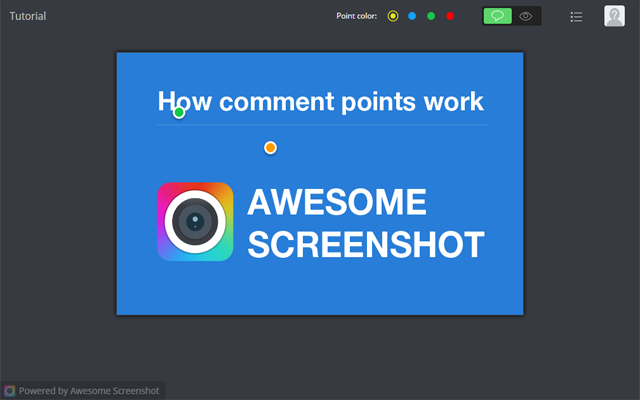Pick the red point color
Viewport: 640px width, 400px height.
(450, 16)
